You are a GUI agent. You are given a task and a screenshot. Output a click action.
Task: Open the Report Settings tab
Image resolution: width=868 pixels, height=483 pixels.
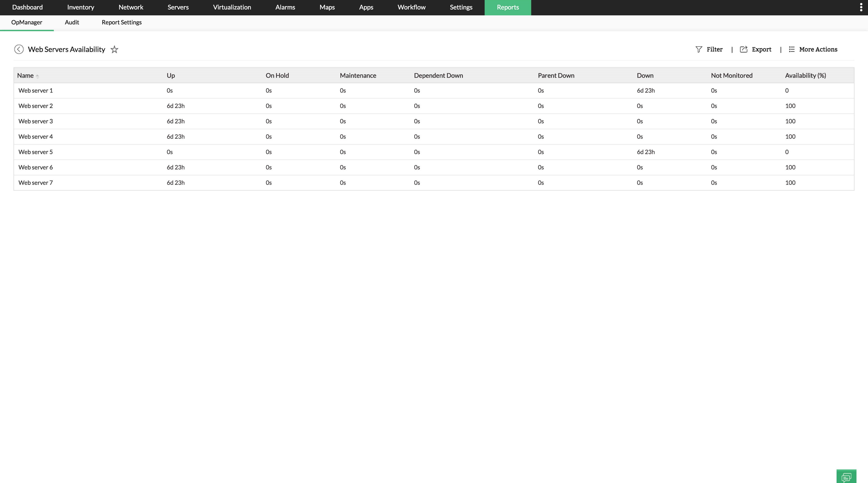click(122, 22)
